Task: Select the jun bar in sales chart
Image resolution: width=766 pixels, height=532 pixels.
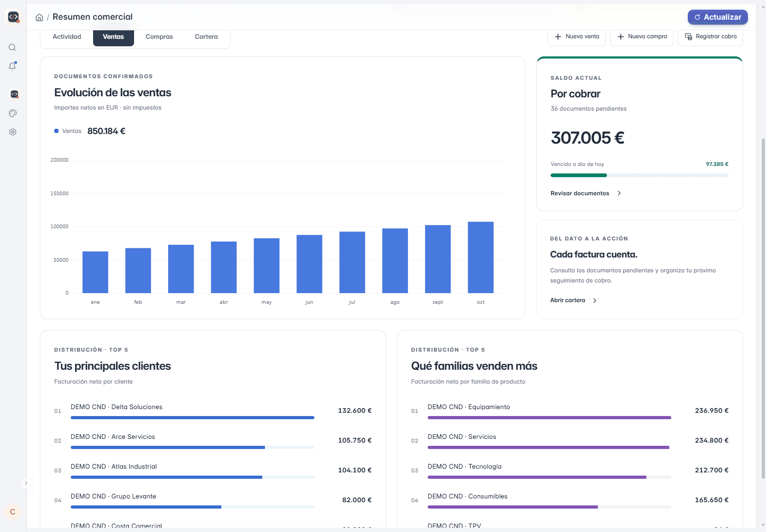Action: click(x=310, y=264)
